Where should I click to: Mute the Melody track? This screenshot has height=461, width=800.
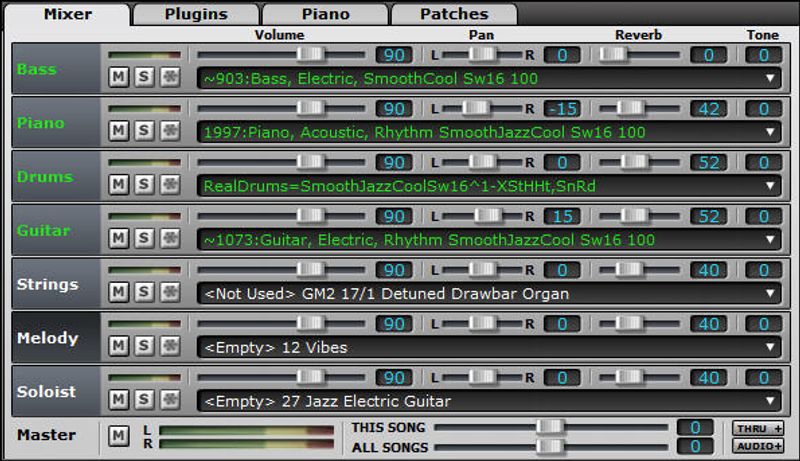(x=118, y=346)
